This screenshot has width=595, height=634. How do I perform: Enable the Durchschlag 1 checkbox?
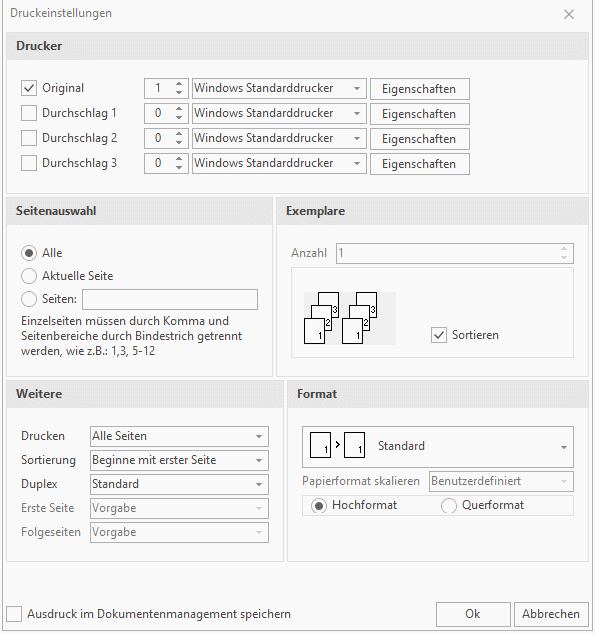click(x=29, y=113)
